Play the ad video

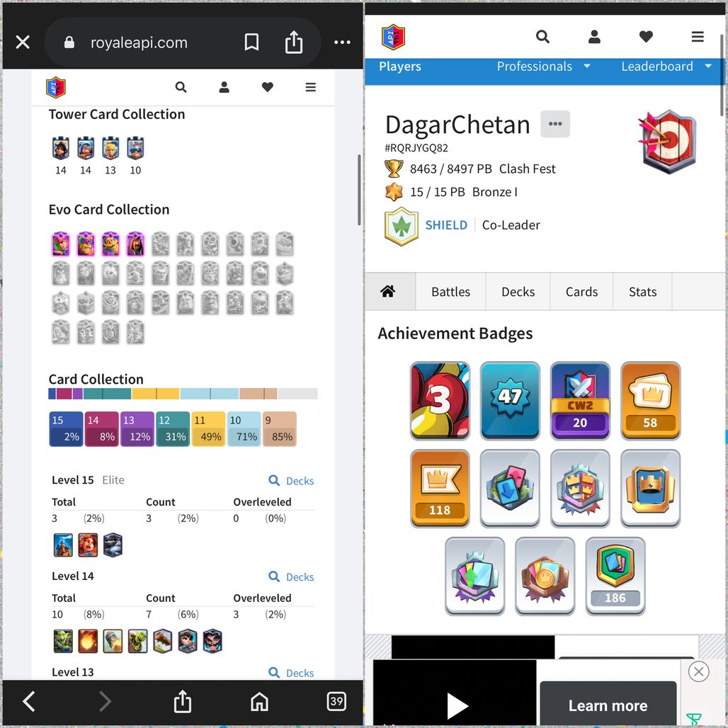tap(456, 706)
